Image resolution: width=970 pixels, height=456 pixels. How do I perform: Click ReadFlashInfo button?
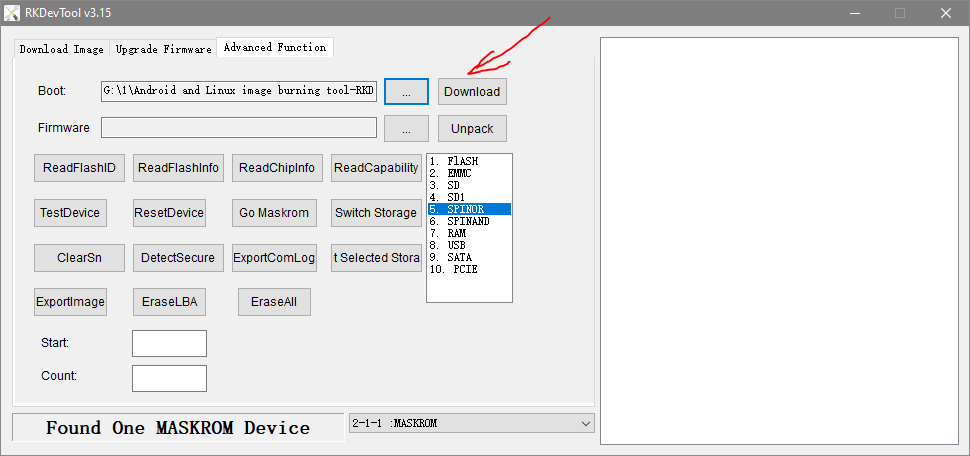click(x=178, y=168)
